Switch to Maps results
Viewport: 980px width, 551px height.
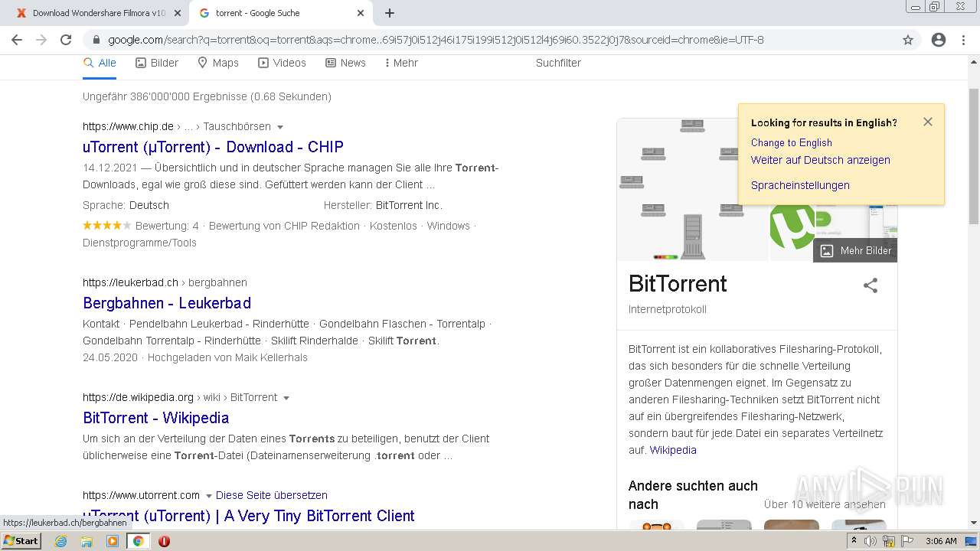(x=218, y=63)
